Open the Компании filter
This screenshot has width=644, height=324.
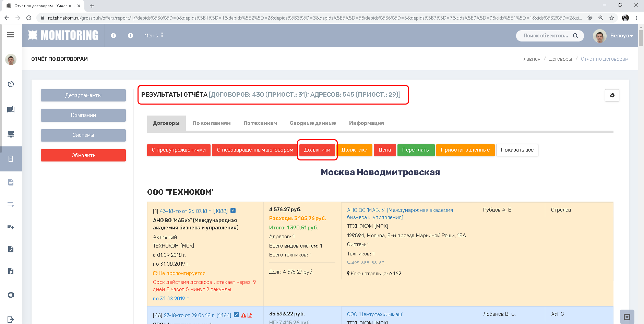tap(83, 115)
